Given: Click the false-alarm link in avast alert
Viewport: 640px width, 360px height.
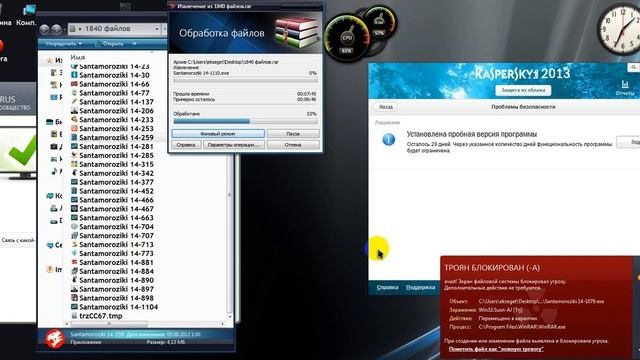Looking at the screenshot, I should 496,349.
